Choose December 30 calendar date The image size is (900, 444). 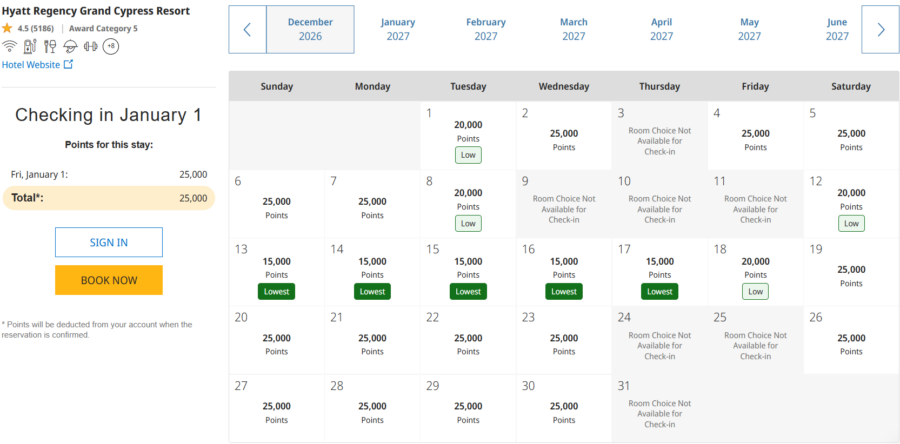point(564,408)
